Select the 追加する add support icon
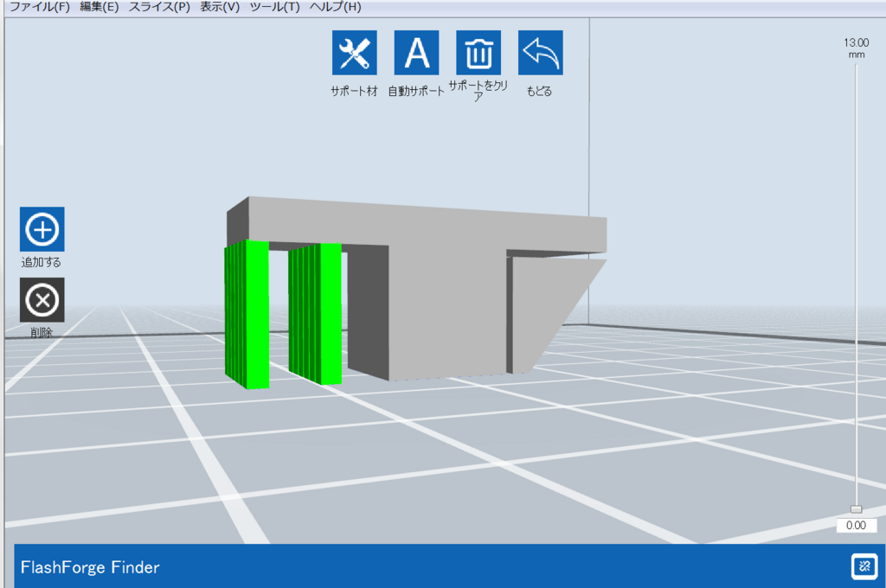Viewport: 886px width, 588px height. tap(42, 229)
